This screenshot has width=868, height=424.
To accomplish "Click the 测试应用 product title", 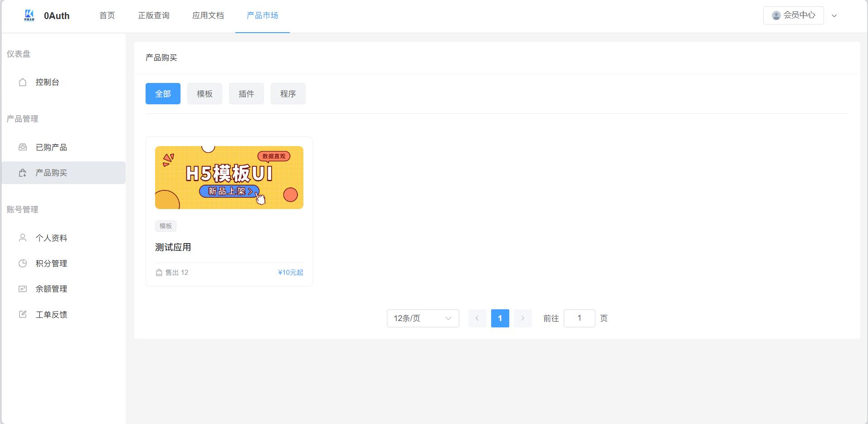I will pos(173,247).
